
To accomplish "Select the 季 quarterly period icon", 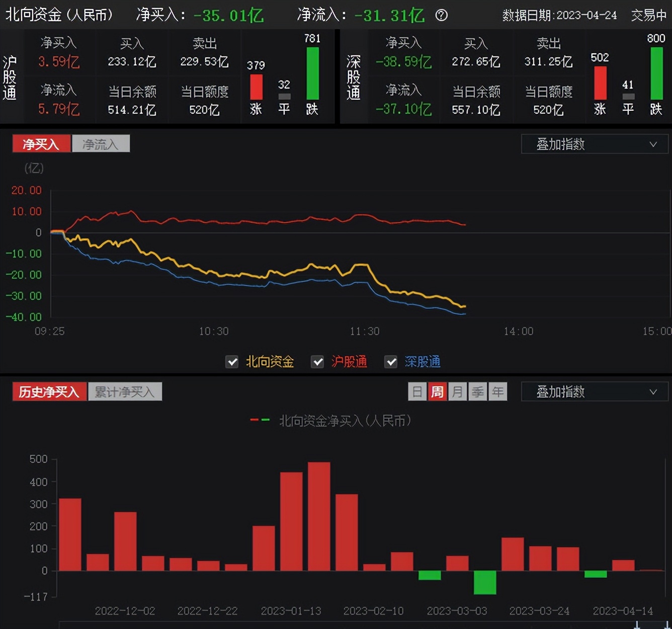I will tap(477, 391).
